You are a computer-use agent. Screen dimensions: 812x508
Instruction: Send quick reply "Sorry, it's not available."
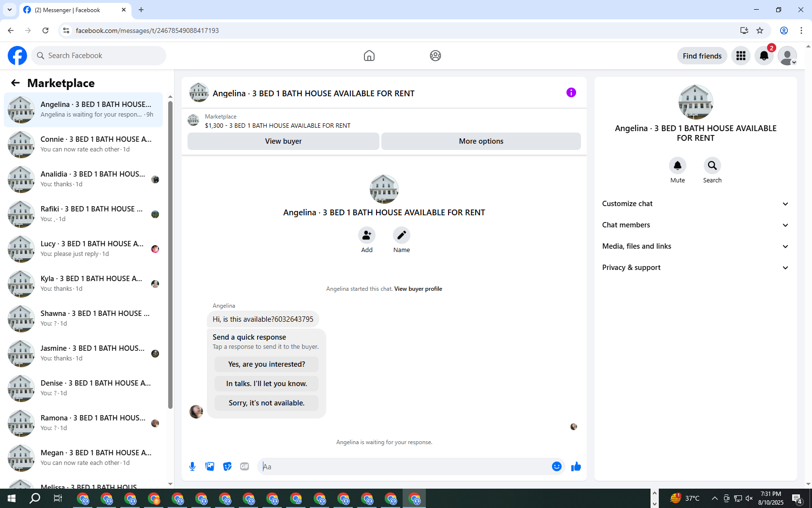(266, 403)
